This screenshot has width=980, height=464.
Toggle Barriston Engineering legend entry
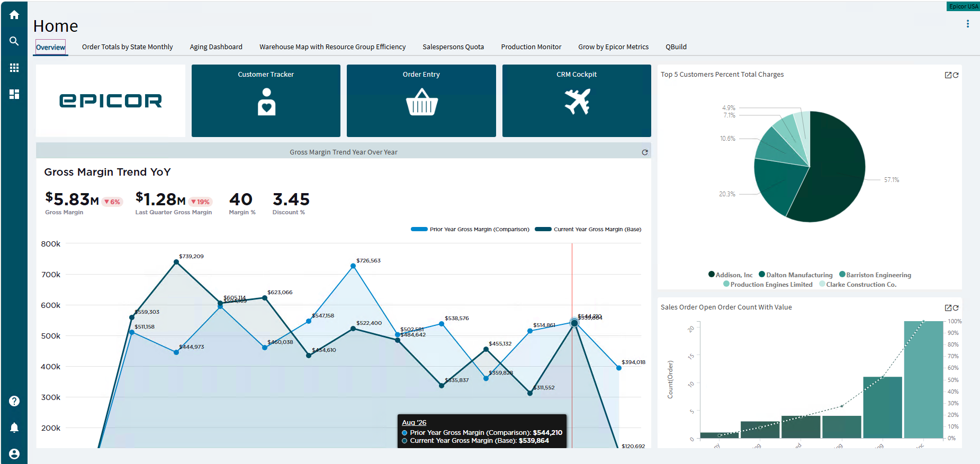(875, 275)
